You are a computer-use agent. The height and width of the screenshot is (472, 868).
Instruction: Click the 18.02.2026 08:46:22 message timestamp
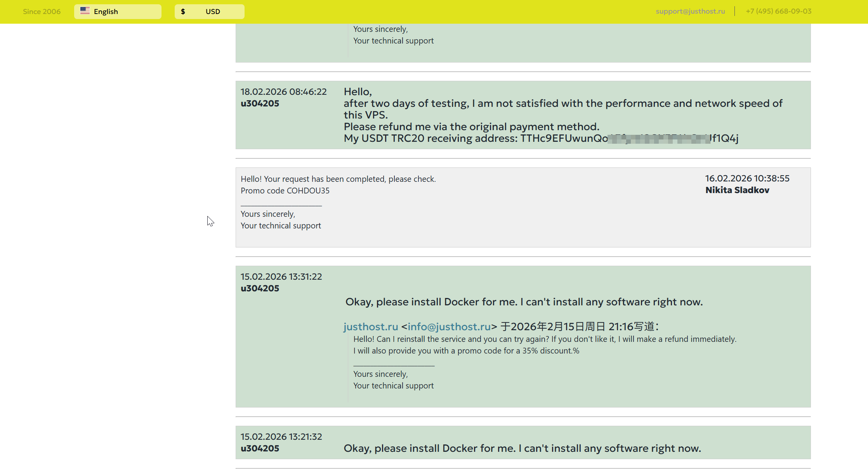click(283, 92)
